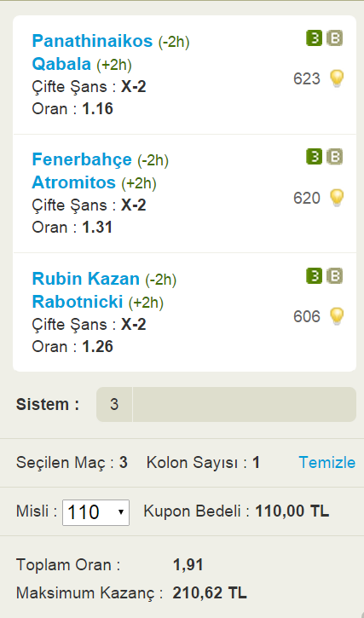Click grey B badge for Fenerbahçe match
The image size is (364, 618).
point(334,157)
